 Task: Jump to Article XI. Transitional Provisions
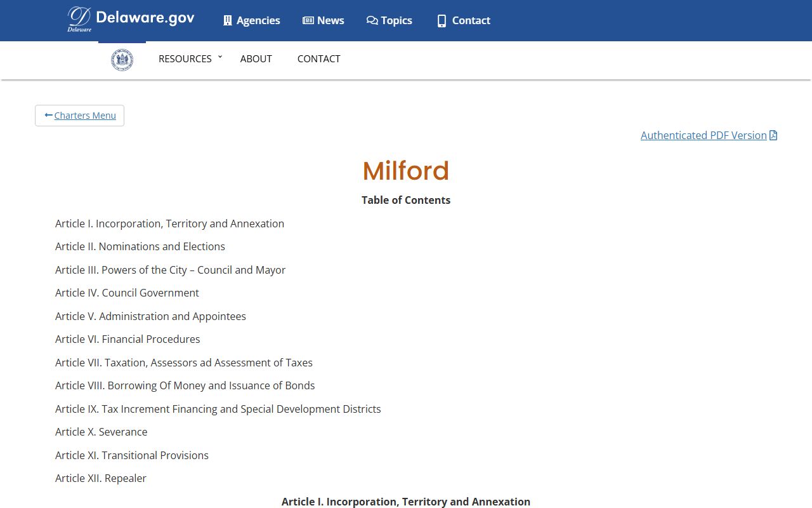pos(132,455)
